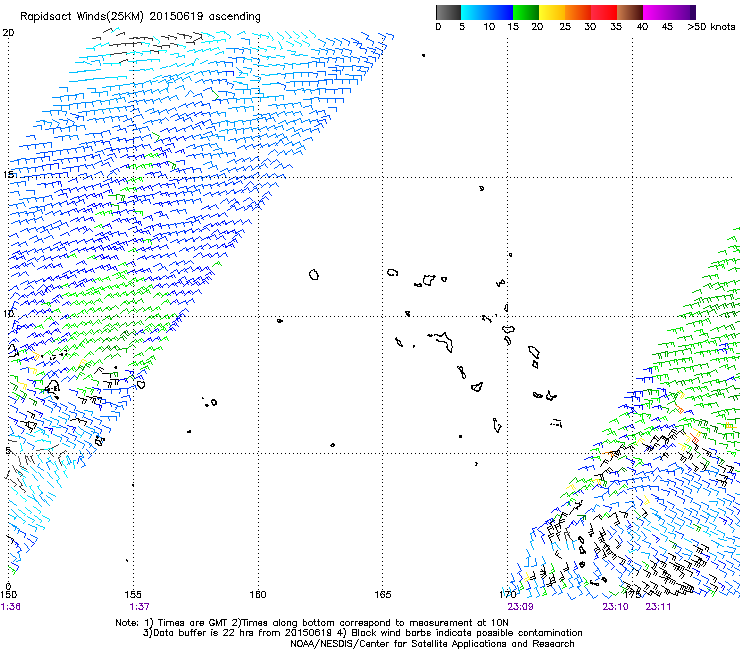This screenshot has width=740, height=650.
Task: Click the cyan 5-10 knots legend swatch
Action: pos(474,12)
